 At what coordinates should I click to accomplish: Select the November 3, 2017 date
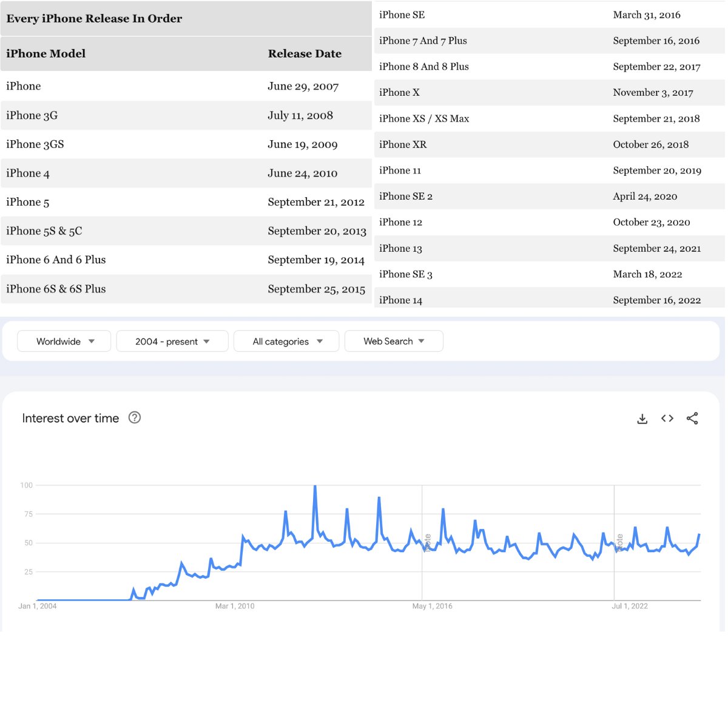[653, 92]
